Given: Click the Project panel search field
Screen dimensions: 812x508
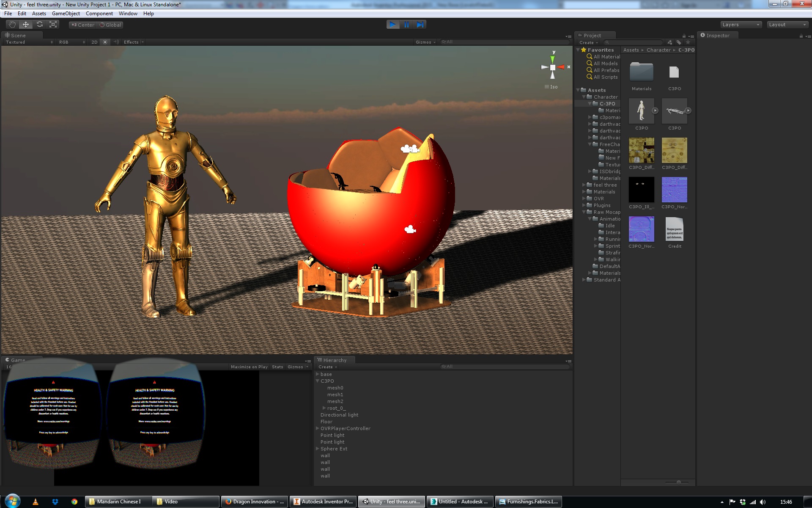Looking at the screenshot, I should point(633,42).
